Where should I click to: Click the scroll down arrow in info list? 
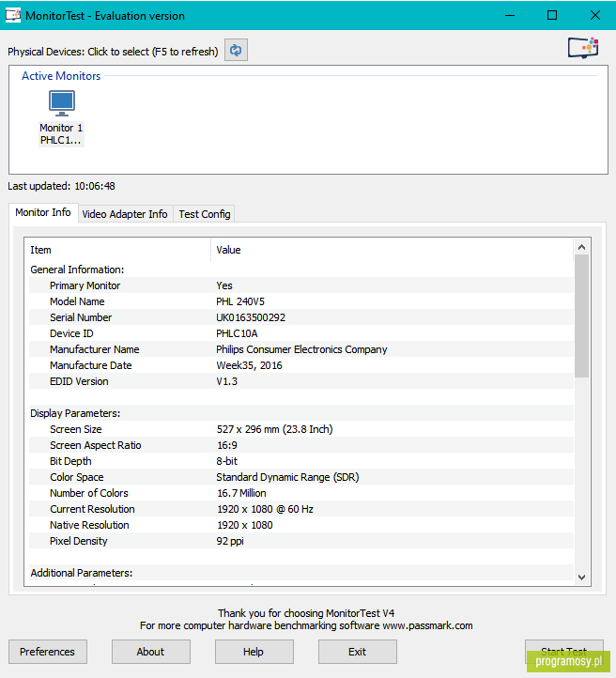582,578
